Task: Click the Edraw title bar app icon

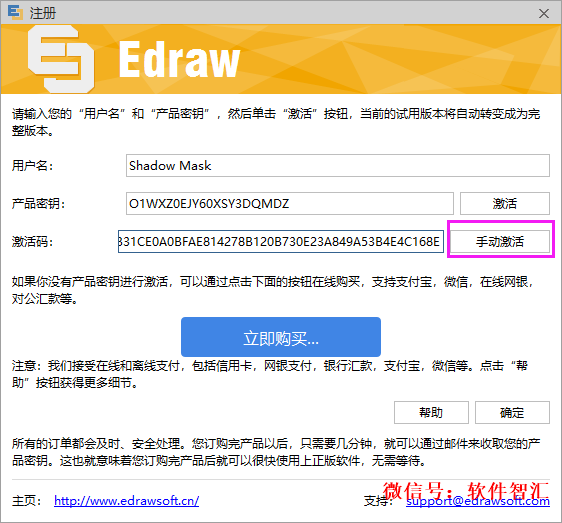Action: click(15, 13)
